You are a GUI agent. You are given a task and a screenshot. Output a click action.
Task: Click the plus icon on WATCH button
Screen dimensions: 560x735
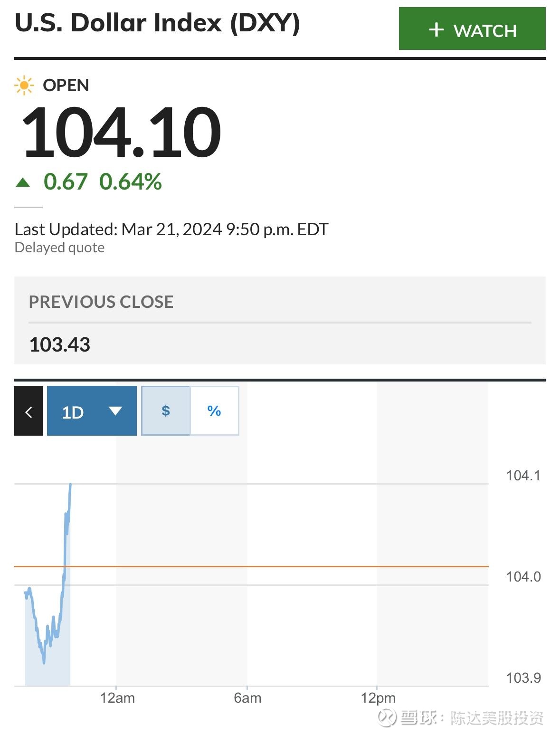[x=436, y=30]
